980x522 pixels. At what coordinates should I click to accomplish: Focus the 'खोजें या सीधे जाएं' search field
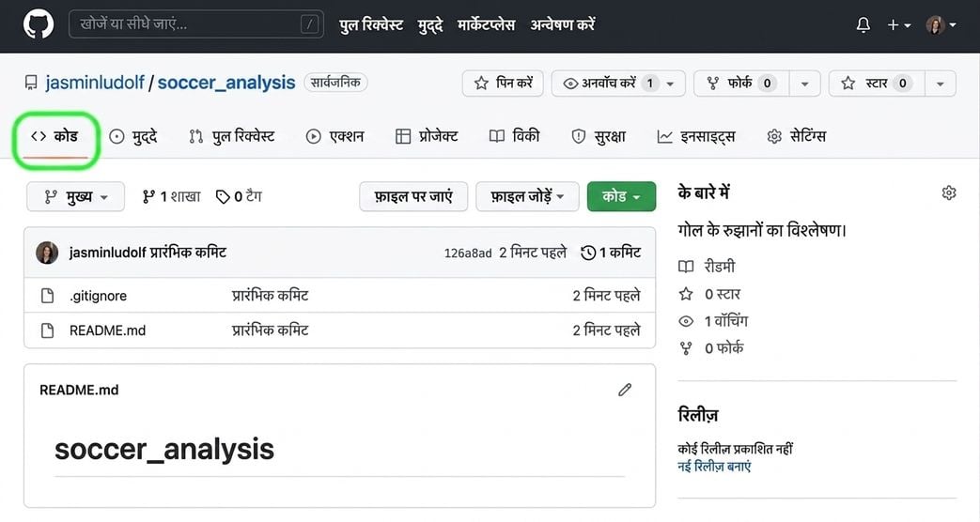196,24
